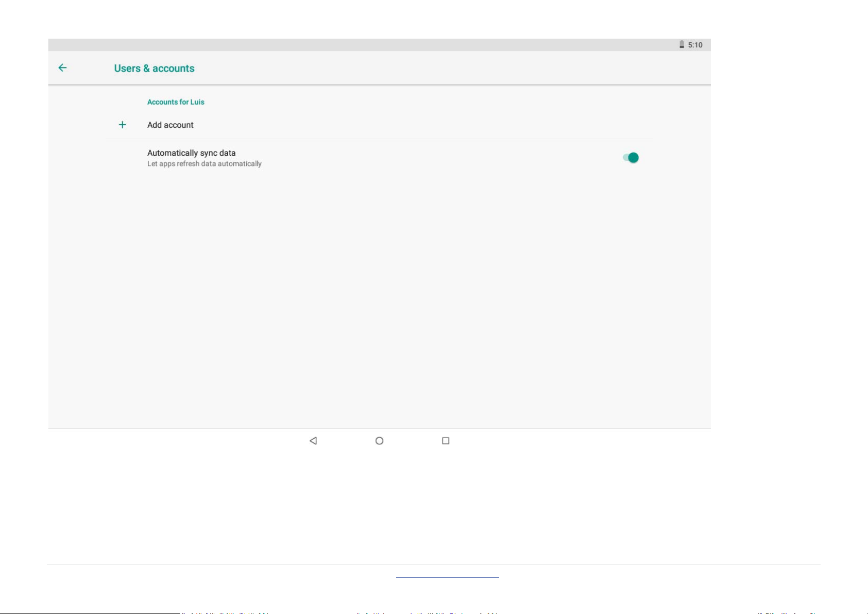Tap the Automatically sync data label

pos(192,153)
